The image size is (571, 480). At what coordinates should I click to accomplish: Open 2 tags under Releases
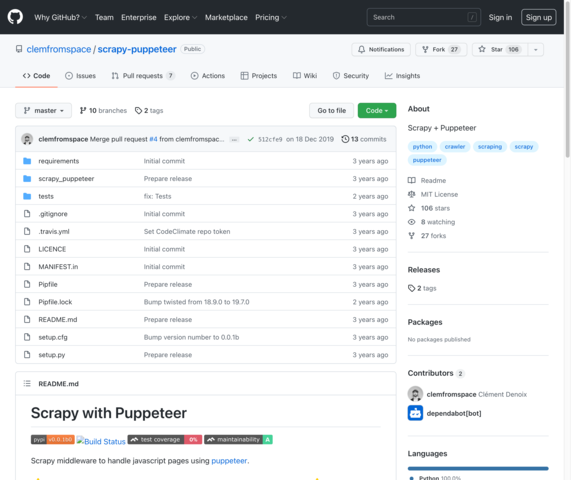coord(422,288)
